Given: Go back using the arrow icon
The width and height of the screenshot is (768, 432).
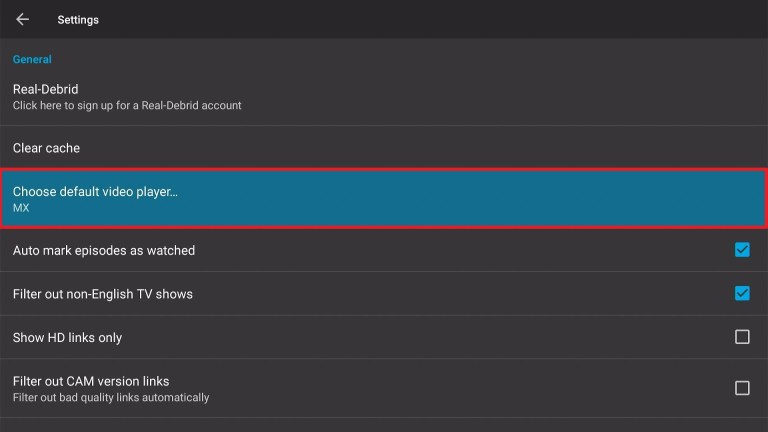Looking at the screenshot, I should pos(23,20).
